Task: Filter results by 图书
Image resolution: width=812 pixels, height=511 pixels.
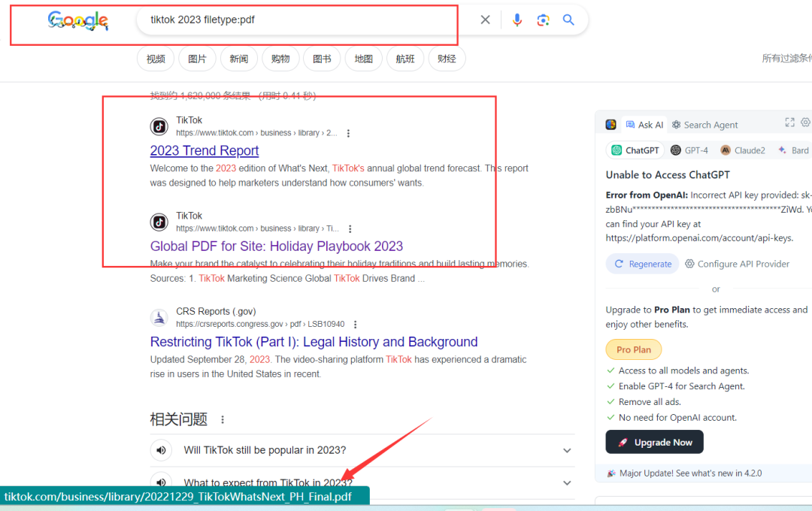Action: [x=322, y=59]
